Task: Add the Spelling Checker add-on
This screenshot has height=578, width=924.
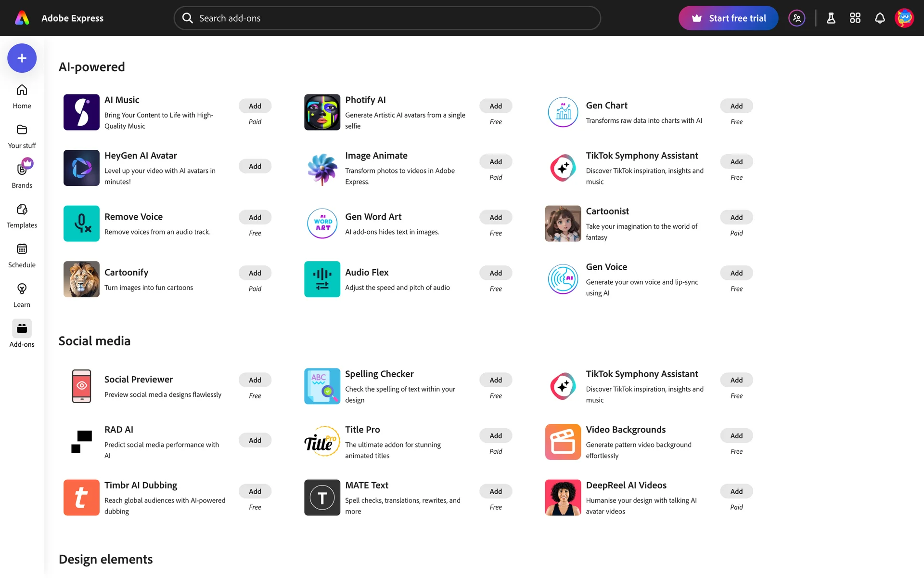Action: [495, 380]
